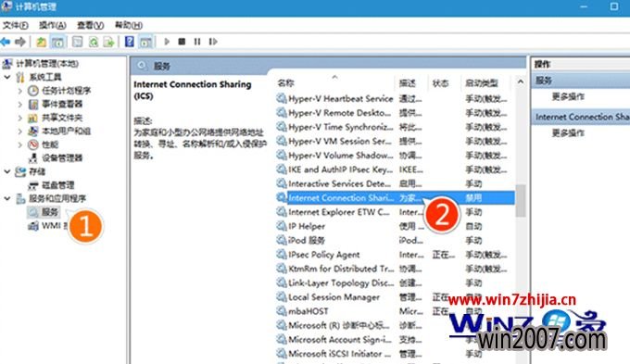Select 事件查看器 in the tree

click(x=62, y=104)
